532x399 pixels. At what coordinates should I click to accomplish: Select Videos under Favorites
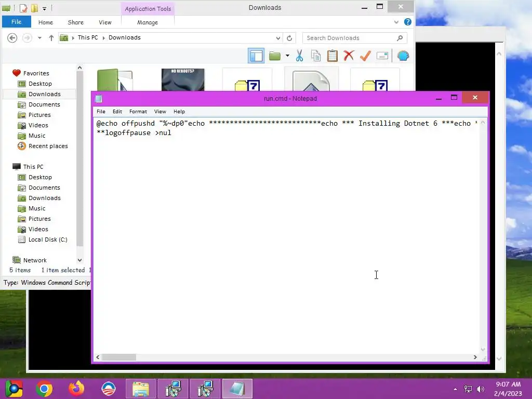coord(38,125)
